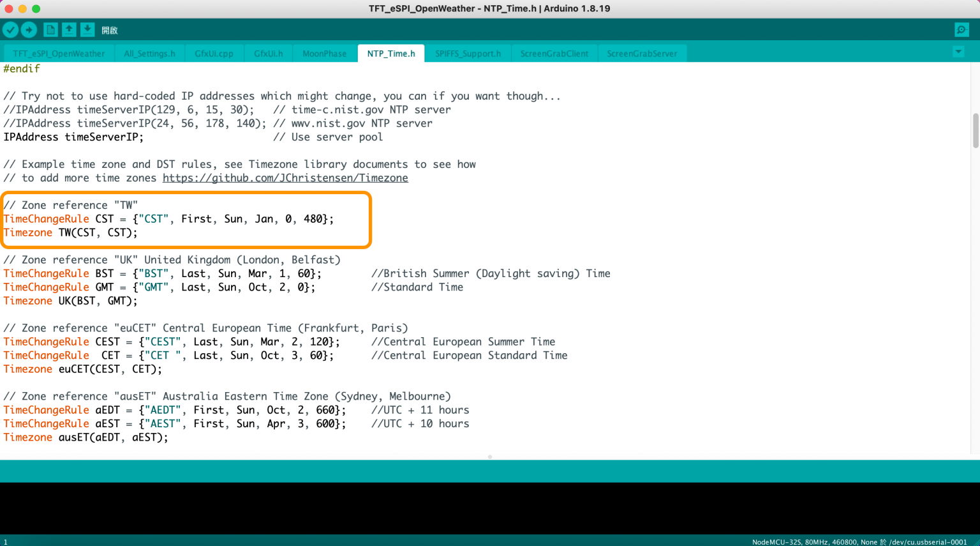980x546 pixels.
Task: Go to the TFT_eSPI_OpenWeather main tab
Action: [59, 54]
